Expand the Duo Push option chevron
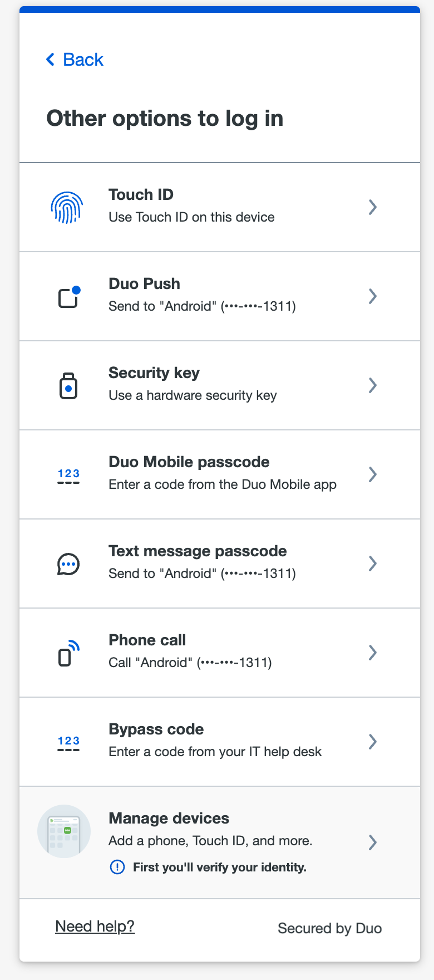Viewport: 434px width, 980px height. coord(373,296)
